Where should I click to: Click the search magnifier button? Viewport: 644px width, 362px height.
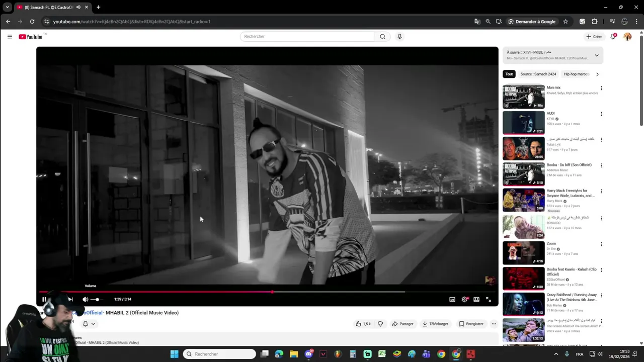point(382,36)
